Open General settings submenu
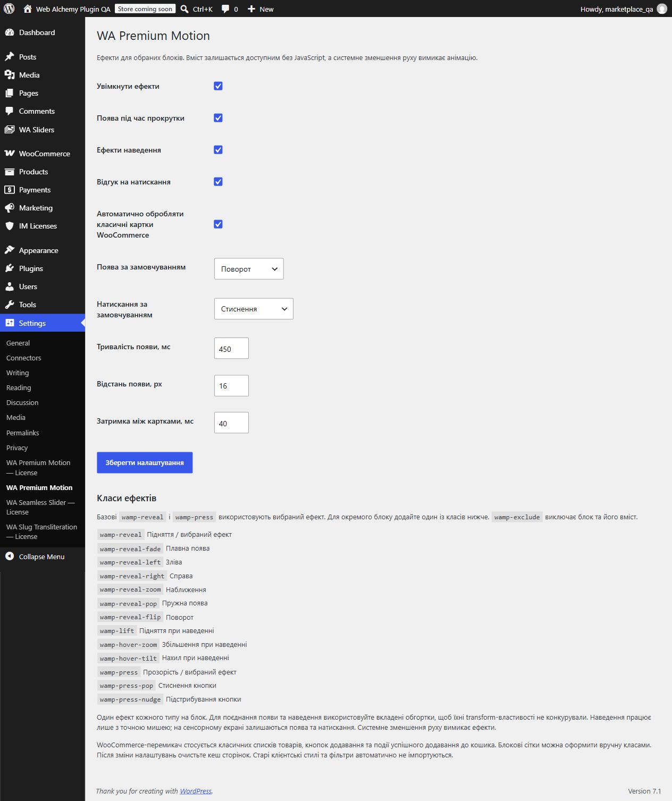 pos(18,343)
